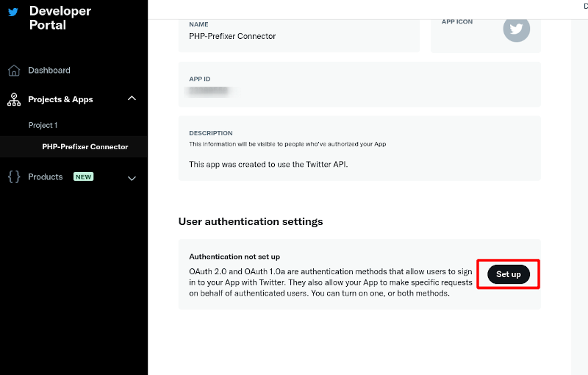Click the OAuth 2.0 explanation paragraph
This screenshot has width=588, height=375.
330,282
